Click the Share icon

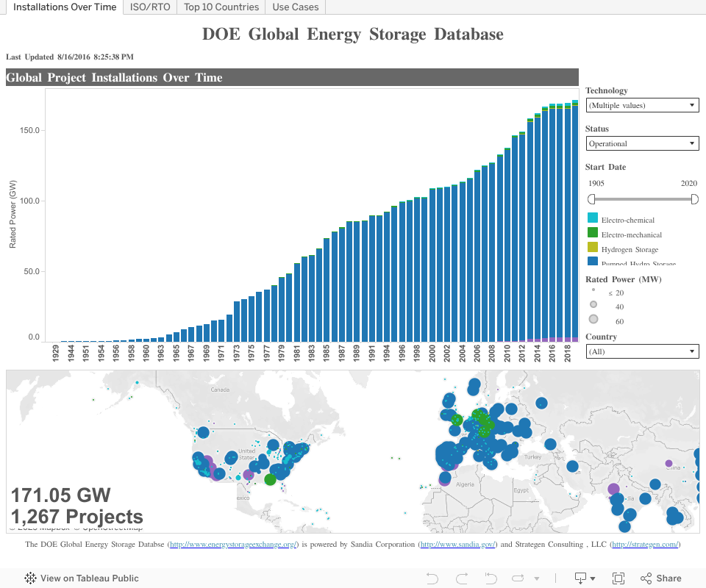[x=660, y=578]
